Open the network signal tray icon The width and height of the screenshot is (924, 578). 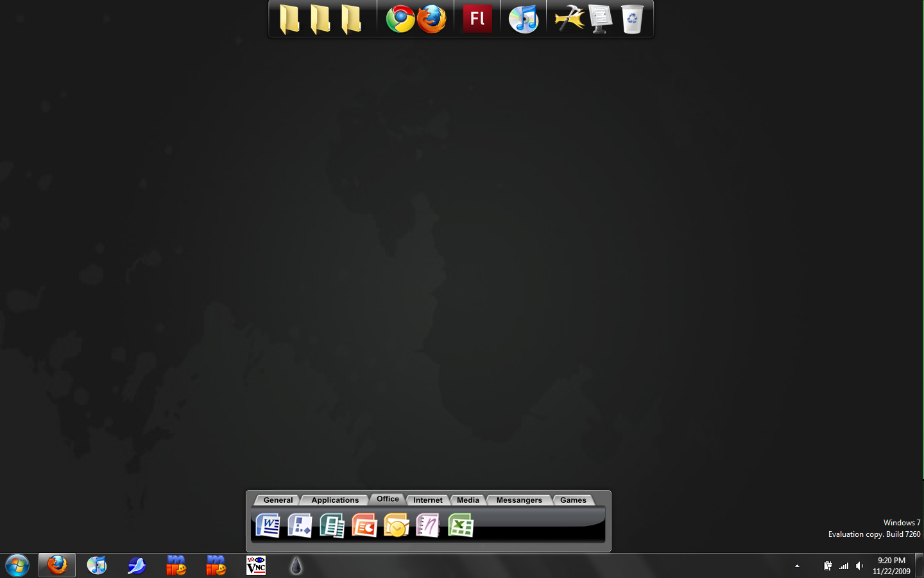[844, 566]
